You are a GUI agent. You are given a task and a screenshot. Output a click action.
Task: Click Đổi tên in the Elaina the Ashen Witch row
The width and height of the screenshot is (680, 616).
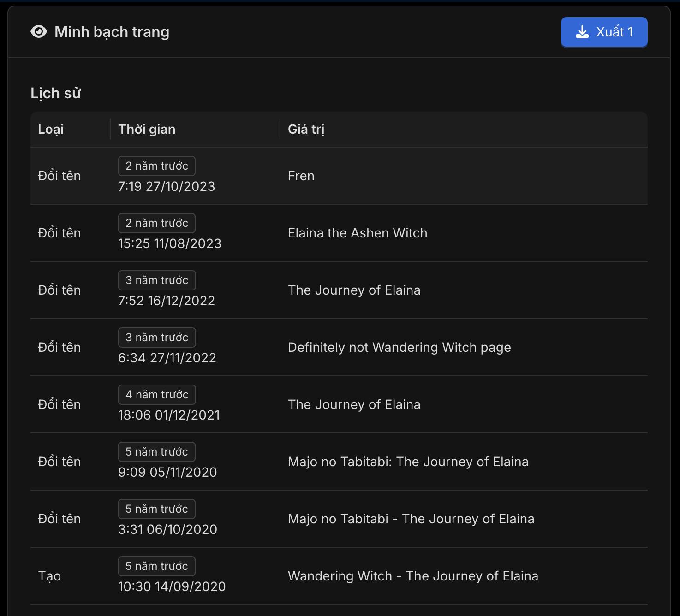59,233
